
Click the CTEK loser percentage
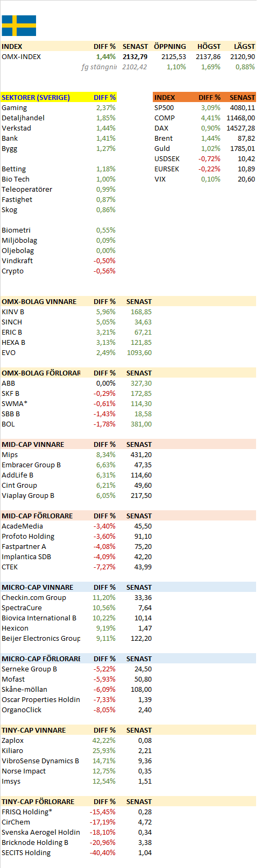coord(104,567)
